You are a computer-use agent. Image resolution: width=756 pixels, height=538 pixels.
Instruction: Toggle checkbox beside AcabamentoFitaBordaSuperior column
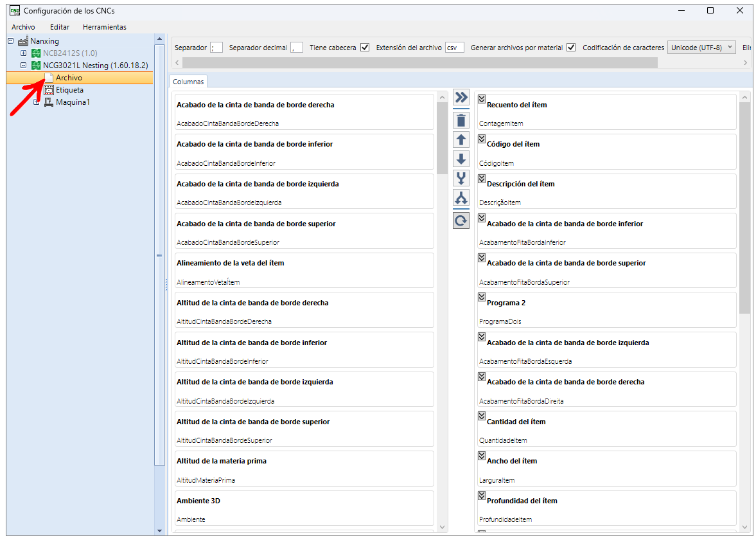(x=482, y=258)
